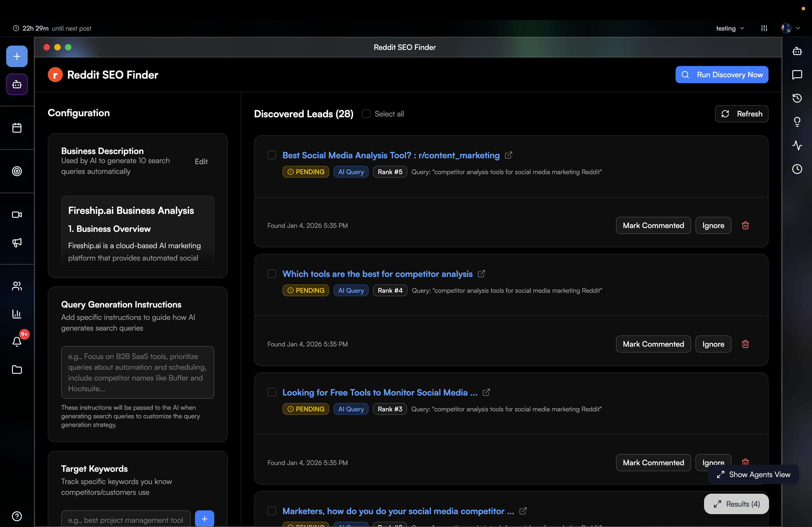
Task: Click the lightbulb ideas icon
Action: [797, 122]
